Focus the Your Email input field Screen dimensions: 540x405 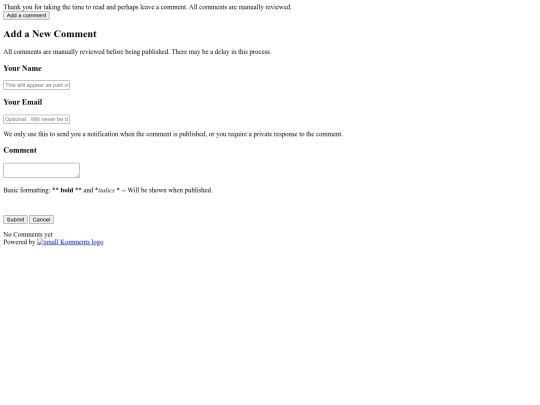coord(37,119)
